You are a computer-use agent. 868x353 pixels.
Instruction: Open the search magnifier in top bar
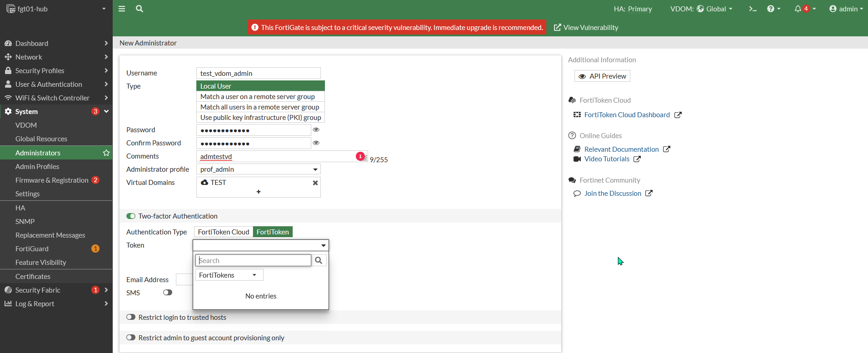(x=140, y=9)
